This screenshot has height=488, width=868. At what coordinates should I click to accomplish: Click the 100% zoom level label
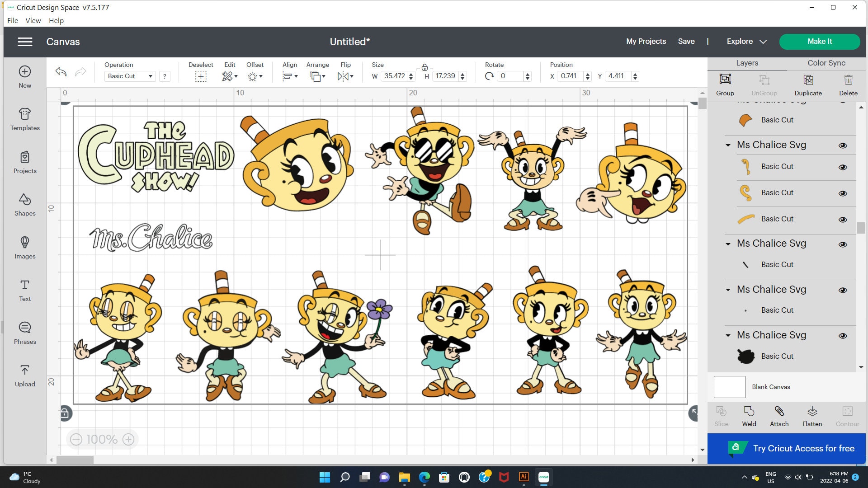[102, 439]
